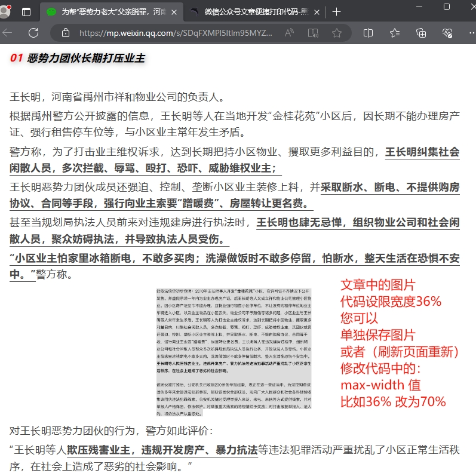Viewport: 476px width, 476px height.
Task: Minimize the browser window
Action: 419,7
